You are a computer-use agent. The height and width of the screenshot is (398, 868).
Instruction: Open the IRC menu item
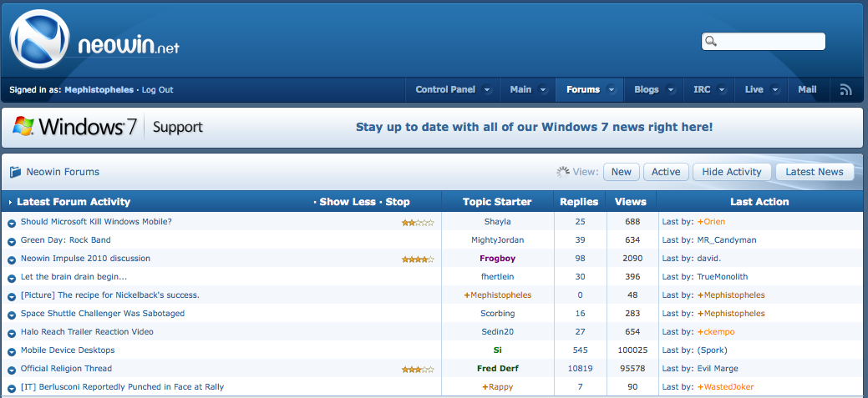(x=702, y=89)
